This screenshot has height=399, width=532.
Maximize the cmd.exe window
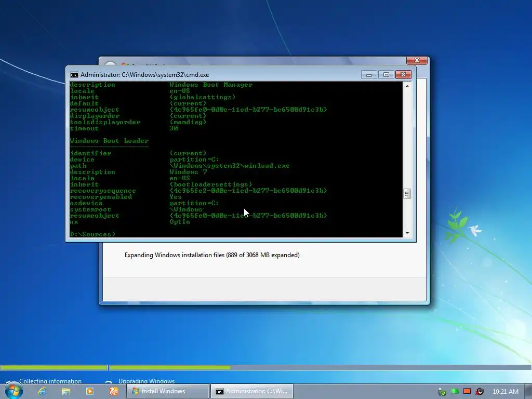tap(386, 75)
